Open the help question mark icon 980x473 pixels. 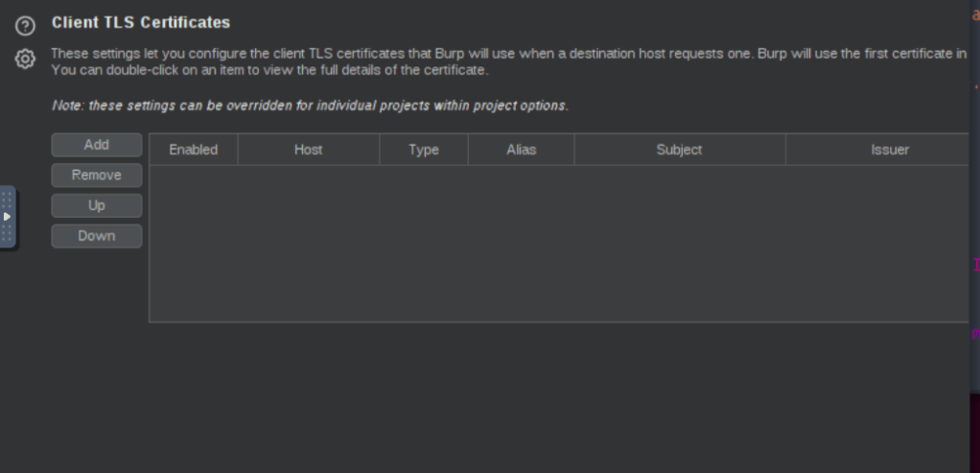click(25, 25)
